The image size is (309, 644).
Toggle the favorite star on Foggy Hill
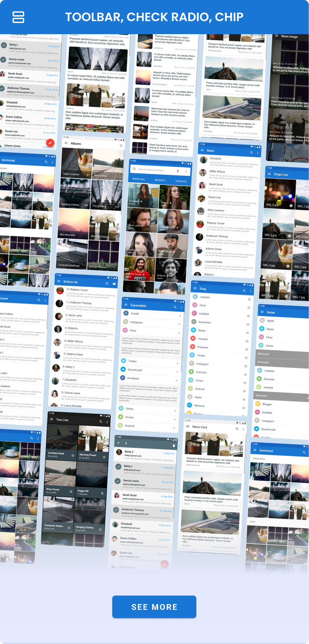coord(102,493)
